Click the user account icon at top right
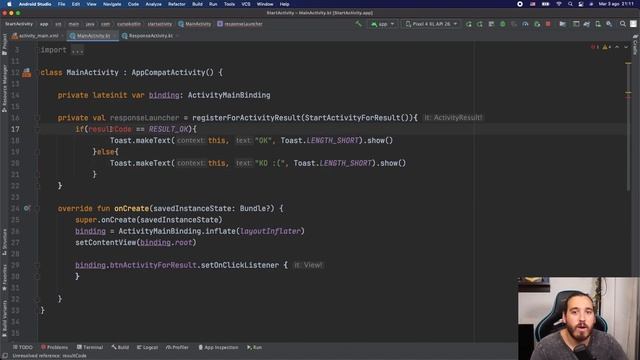Viewport: 640px width, 360px height. pos(633,24)
